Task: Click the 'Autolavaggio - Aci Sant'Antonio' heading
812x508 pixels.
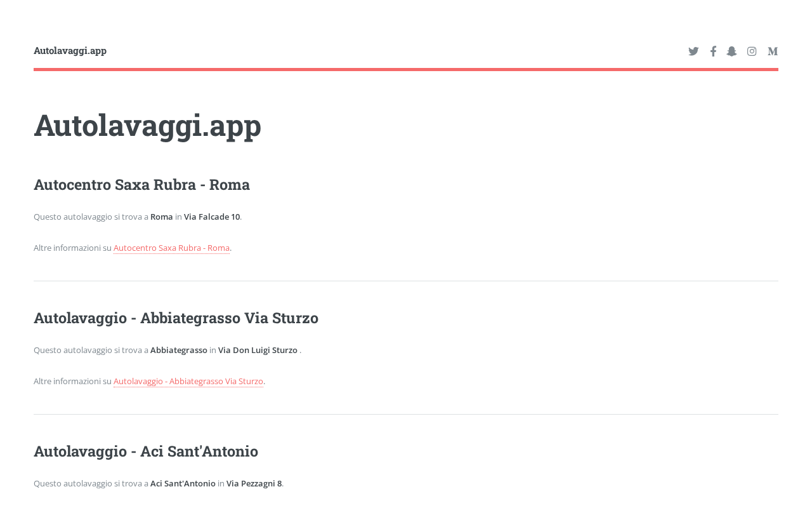Action: (146, 451)
